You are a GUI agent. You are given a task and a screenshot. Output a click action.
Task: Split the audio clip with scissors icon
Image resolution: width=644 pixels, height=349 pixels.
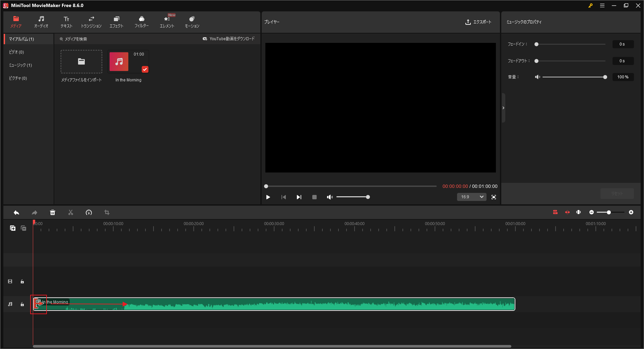point(71,212)
